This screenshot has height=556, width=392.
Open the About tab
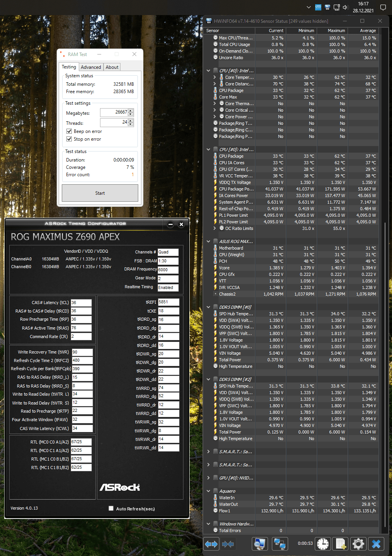tap(112, 67)
